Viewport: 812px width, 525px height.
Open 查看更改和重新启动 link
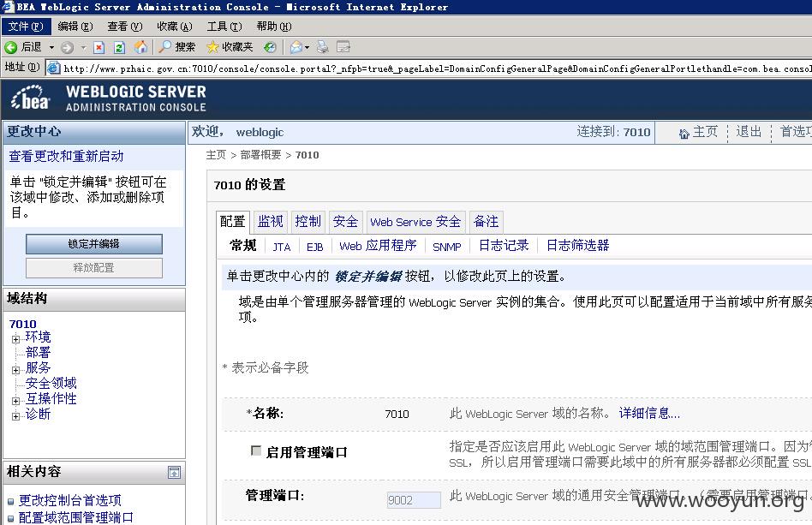pos(66,157)
